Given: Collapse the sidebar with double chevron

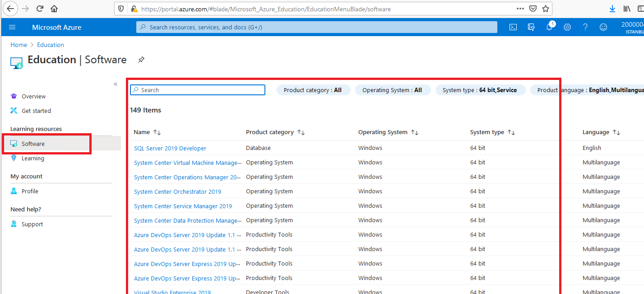Looking at the screenshot, I should pyautogui.click(x=116, y=84).
